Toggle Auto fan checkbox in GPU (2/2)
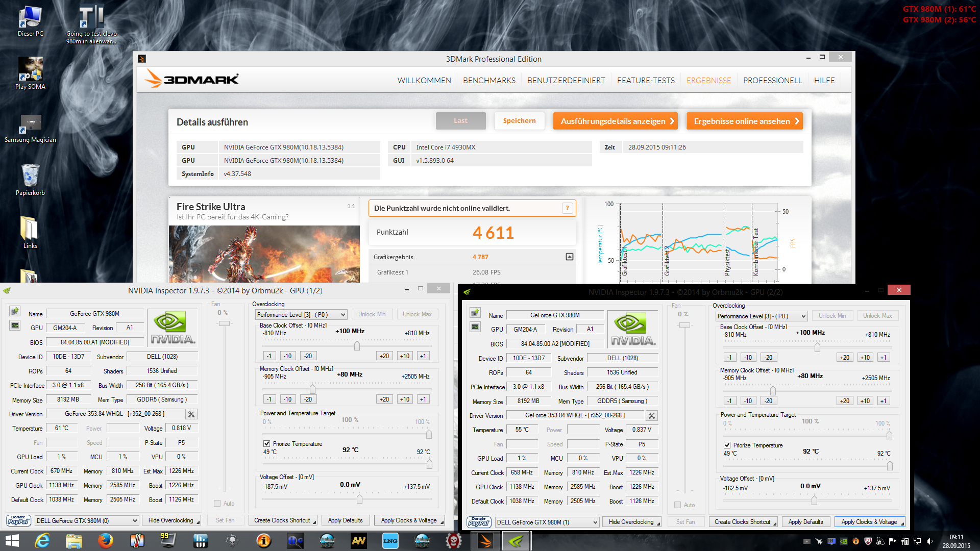Image resolution: width=980 pixels, height=551 pixels. click(677, 505)
